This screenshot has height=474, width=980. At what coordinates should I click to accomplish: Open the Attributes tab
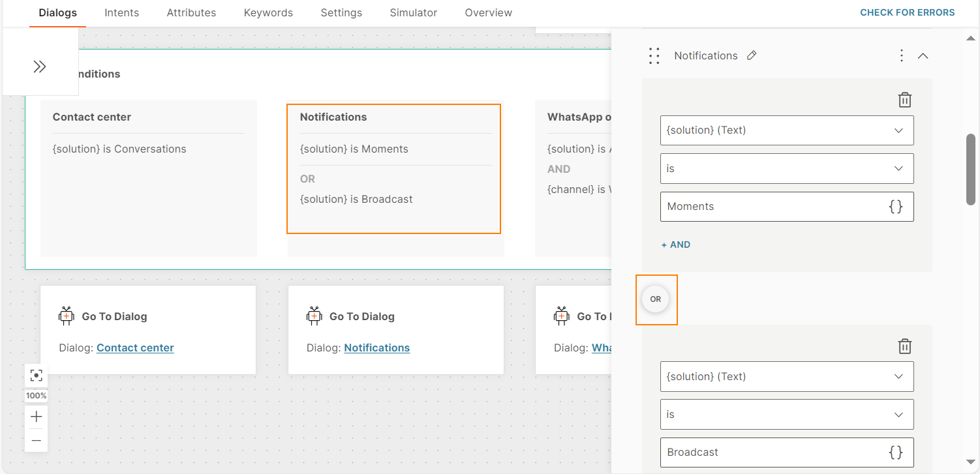point(191,12)
